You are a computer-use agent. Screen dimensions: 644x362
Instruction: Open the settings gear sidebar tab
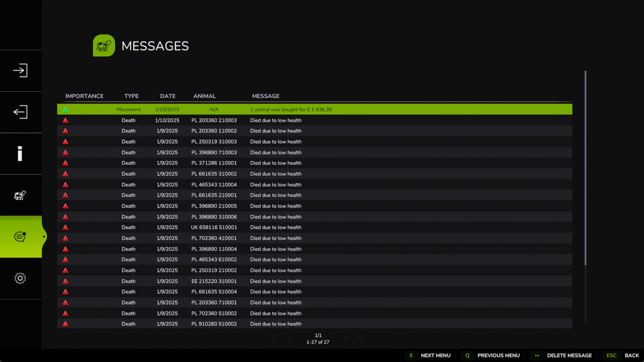click(x=20, y=278)
